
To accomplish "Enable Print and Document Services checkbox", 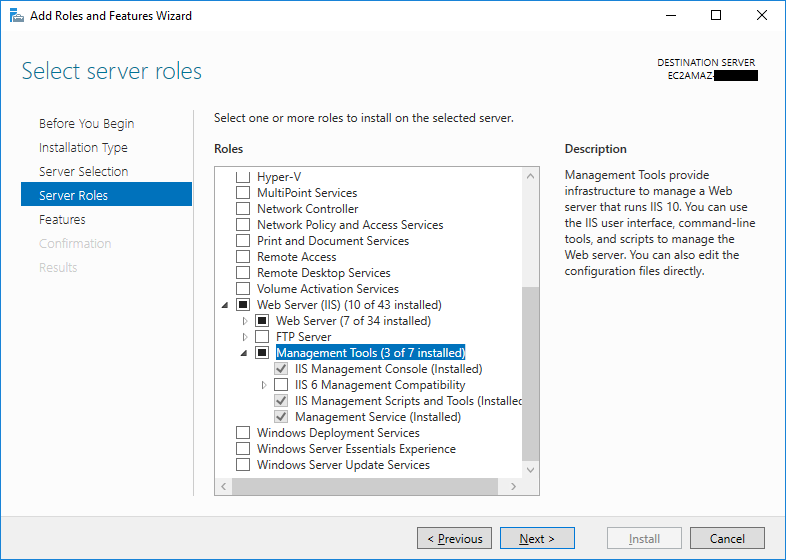I will click(x=243, y=241).
